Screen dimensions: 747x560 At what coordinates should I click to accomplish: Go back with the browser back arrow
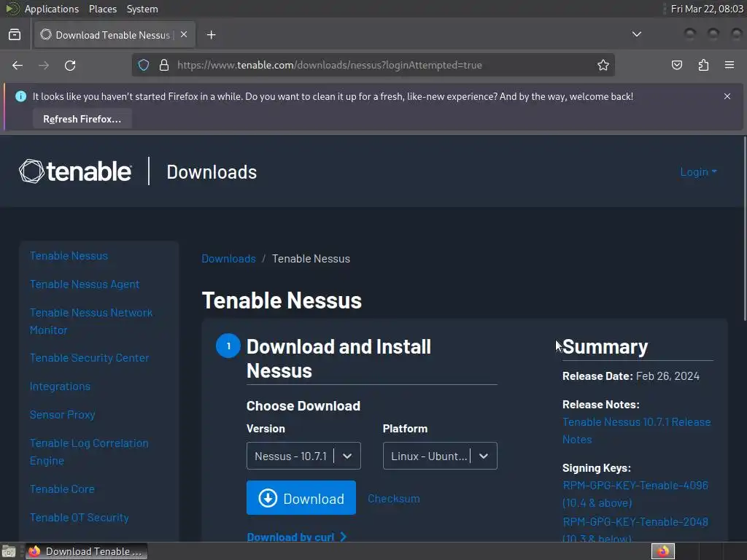[x=18, y=65]
